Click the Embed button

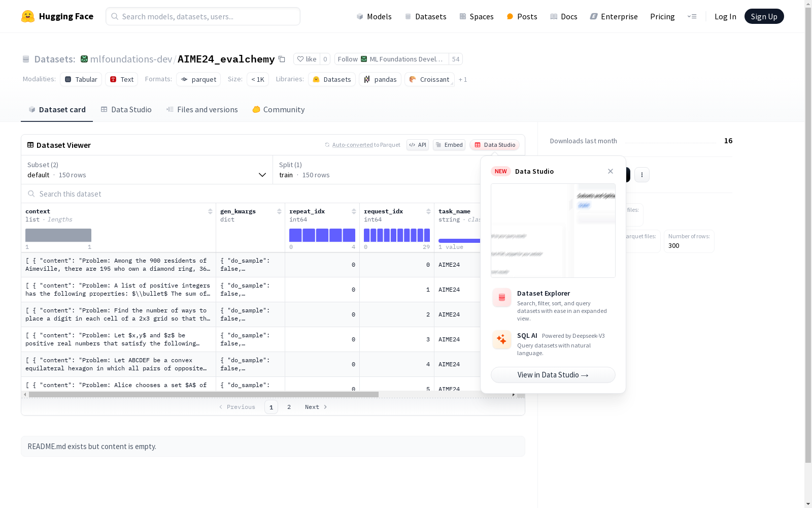(449, 145)
